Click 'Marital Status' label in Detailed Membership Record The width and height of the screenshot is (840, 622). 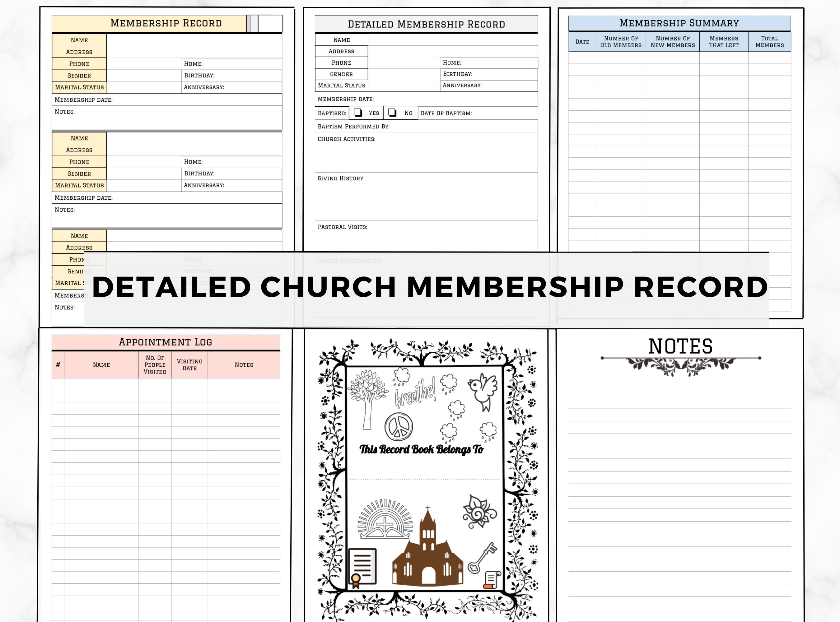pos(342,86)
